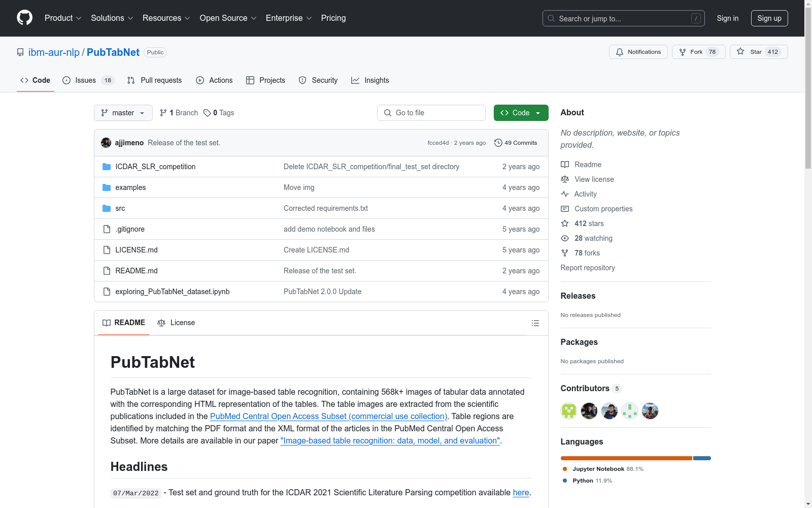Expand the Open Source menu
Viewport: 812px width, 508px height.
228,18
